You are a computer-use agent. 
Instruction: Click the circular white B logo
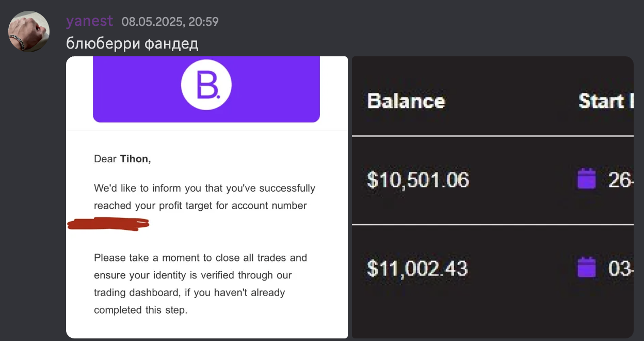(206, 85)
